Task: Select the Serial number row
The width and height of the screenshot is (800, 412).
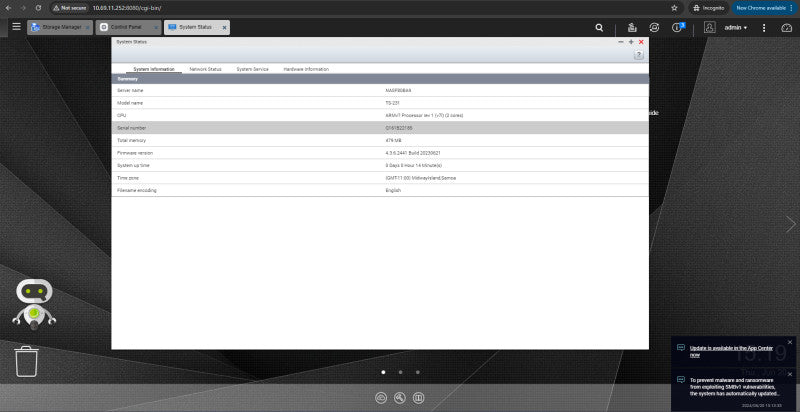Action: [380, 128]
